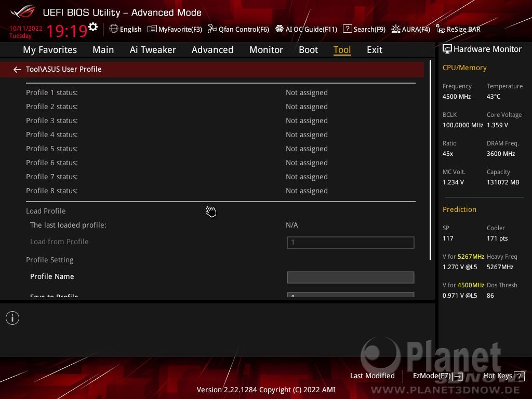Open the Monitor tab
This screenshot has height=399, width=532.
pyautogui.click(x=266, y=50)
